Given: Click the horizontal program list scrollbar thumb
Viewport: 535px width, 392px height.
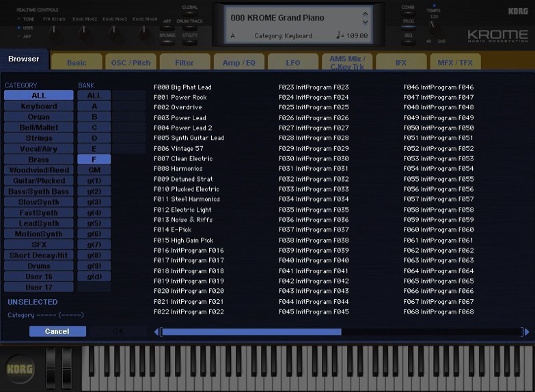Looking at the screenshot, I should coord(251,332).
